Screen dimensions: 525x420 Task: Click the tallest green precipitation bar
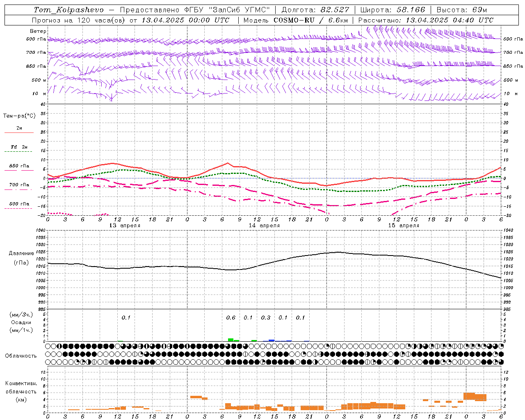[231, 340]
